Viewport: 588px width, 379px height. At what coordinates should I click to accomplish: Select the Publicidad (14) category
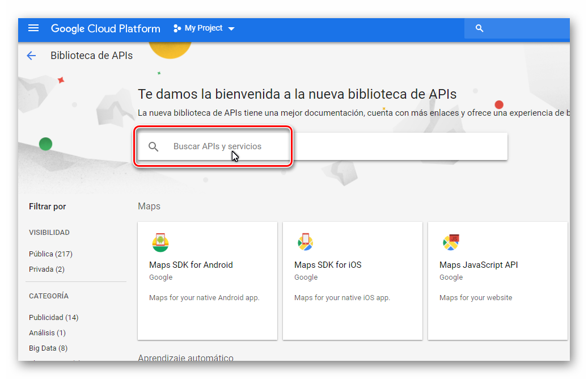54,318
